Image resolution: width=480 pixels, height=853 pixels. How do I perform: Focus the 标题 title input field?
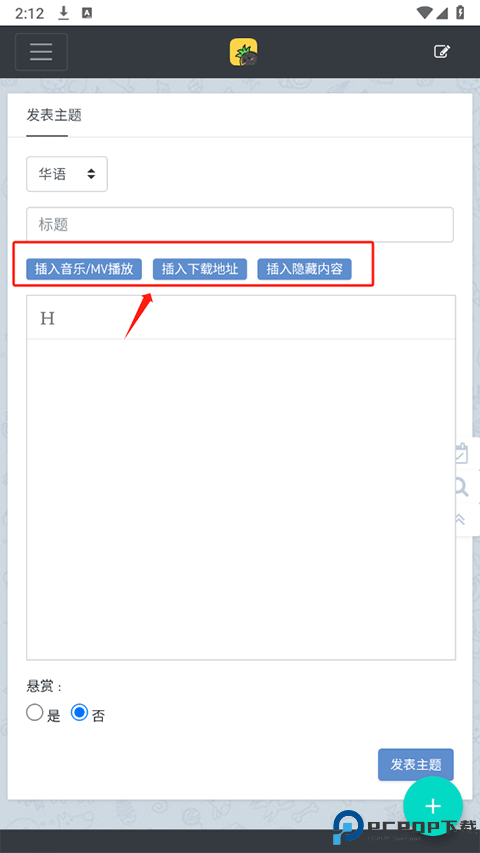[x=240, y=225]
